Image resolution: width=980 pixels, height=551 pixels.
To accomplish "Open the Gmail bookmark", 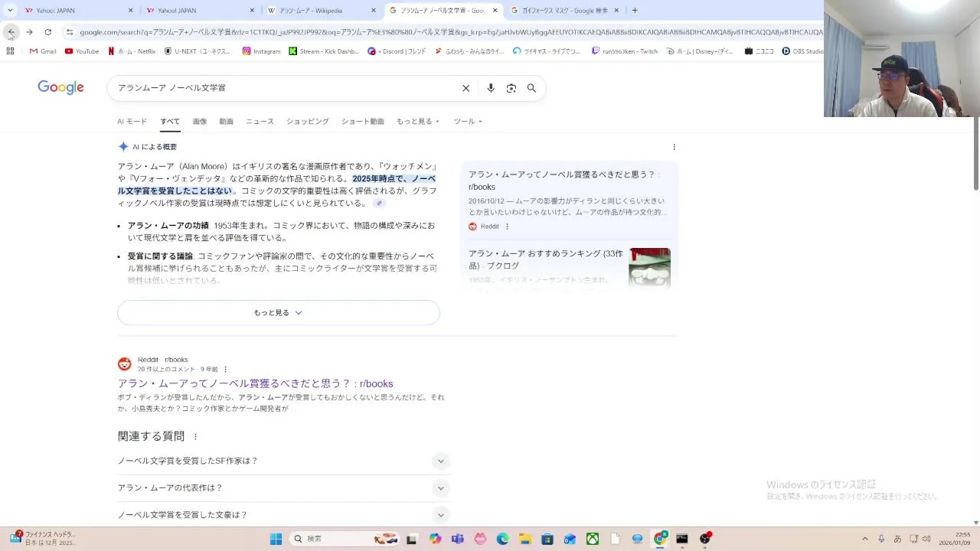I will coord(43,51).
